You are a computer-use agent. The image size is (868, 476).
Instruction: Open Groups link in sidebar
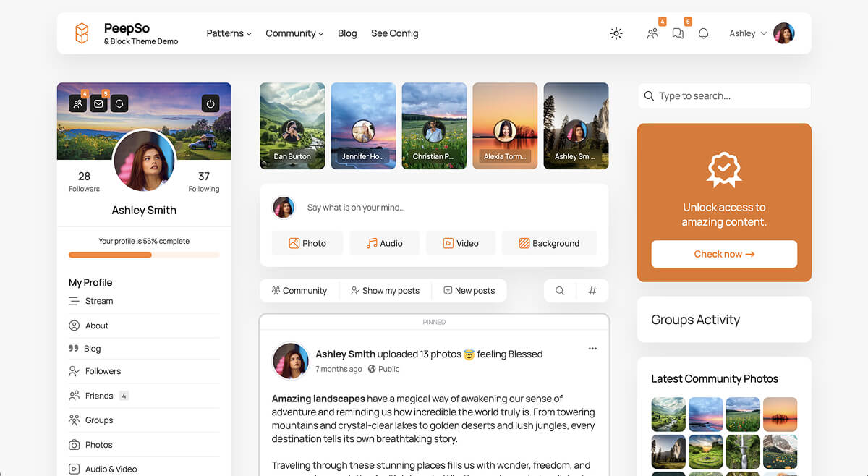99,420
